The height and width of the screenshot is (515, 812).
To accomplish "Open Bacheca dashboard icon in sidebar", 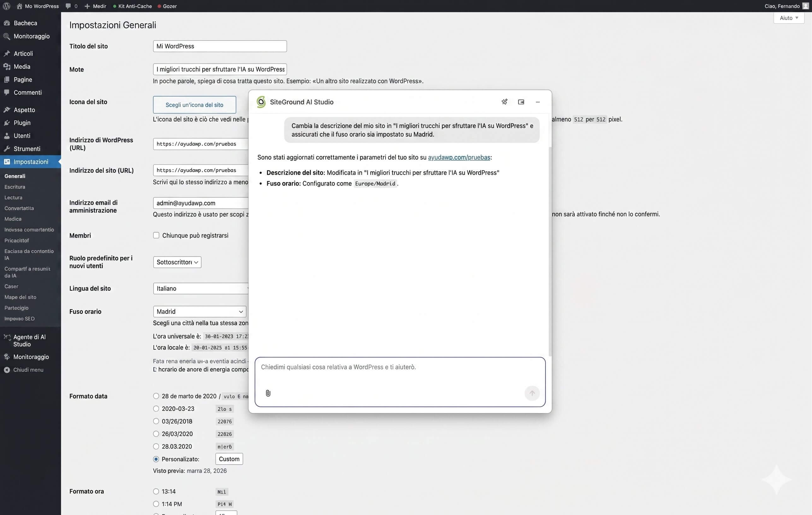I will click(x=7, y=23).
